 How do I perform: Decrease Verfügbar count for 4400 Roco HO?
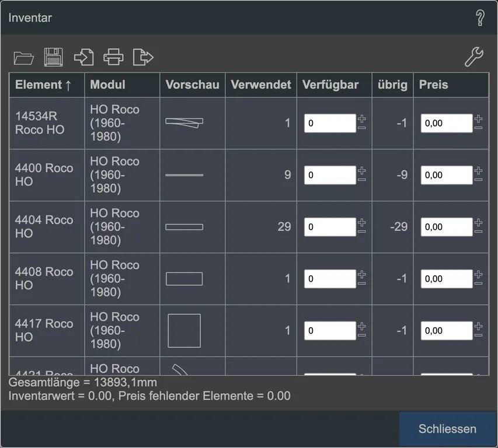362,180
